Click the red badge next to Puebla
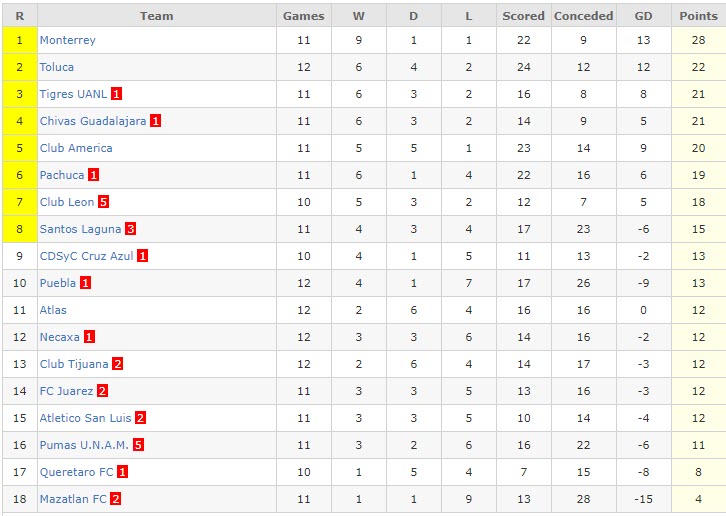726x516 pixels. point(85,283)
